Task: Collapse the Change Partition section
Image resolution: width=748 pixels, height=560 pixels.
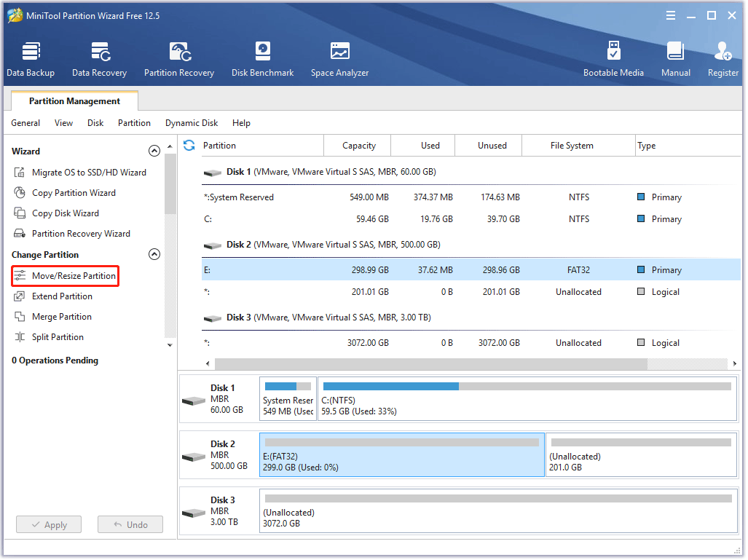Action: [154, 255]
